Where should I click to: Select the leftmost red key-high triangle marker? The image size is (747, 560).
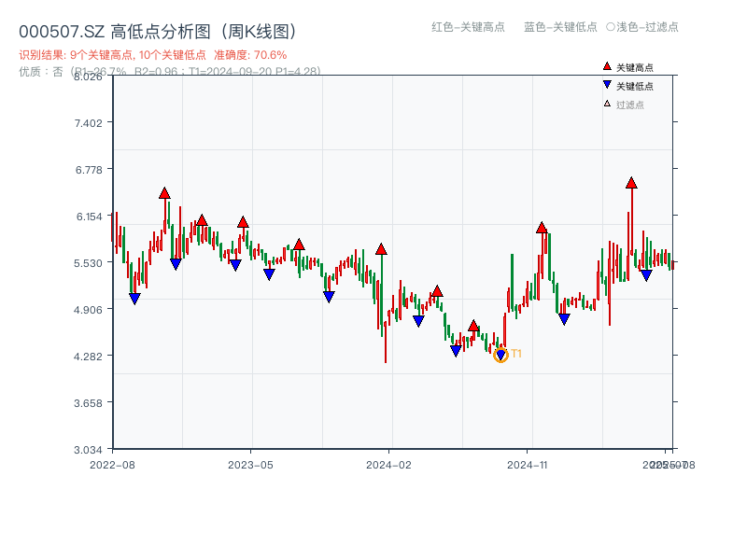(164, 193)
